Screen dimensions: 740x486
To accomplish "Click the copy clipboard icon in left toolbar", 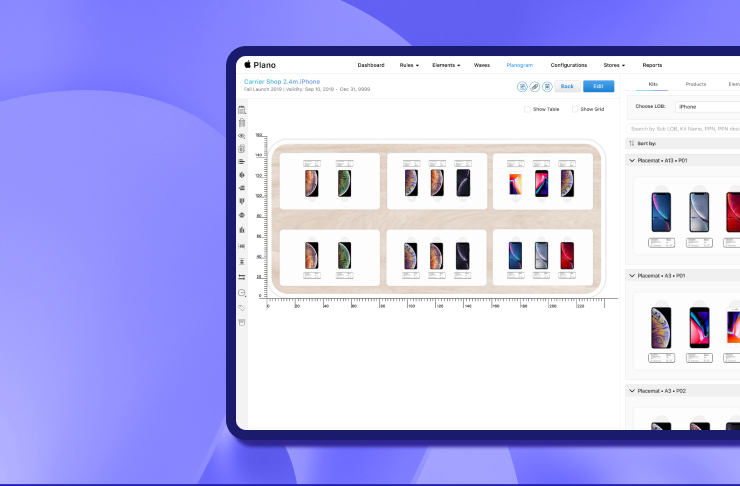I will 242,149.
